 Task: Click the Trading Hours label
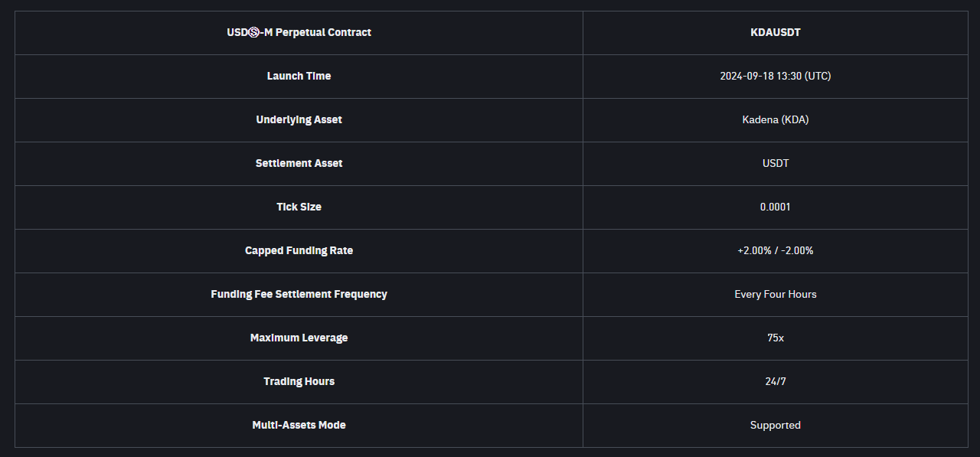click(299, 382)
